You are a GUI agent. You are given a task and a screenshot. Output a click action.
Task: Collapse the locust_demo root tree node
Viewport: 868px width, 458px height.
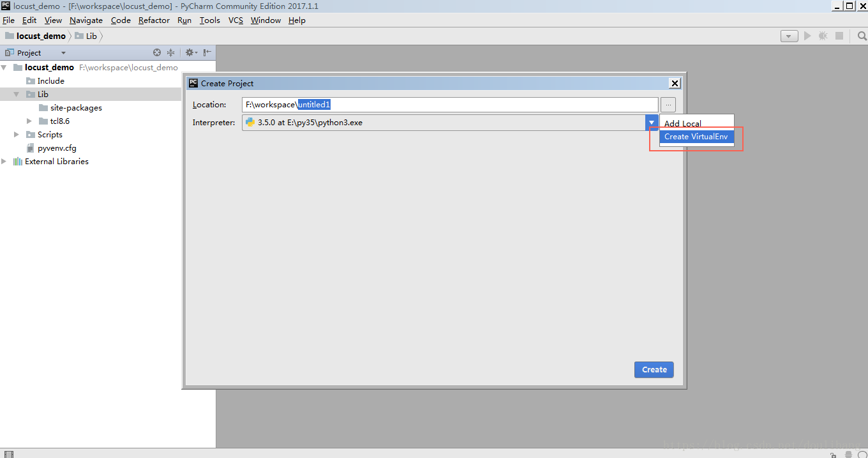tap(4, 67)
